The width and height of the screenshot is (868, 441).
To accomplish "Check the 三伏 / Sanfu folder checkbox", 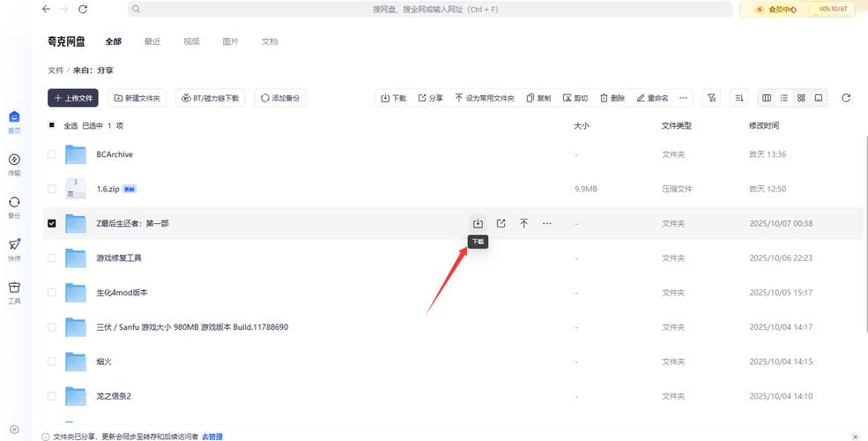I will pos(51,327).
